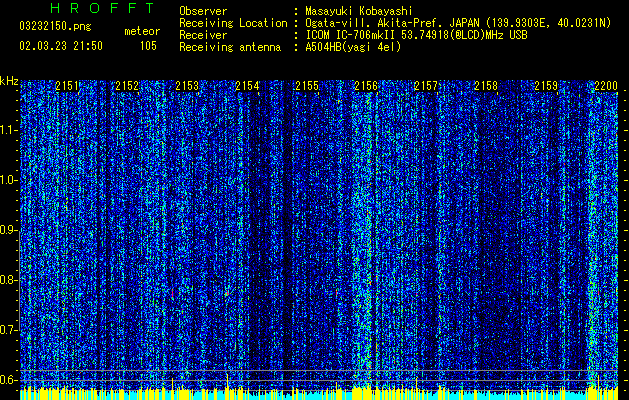Click the 2200 time marker

(x=606, y=86)
